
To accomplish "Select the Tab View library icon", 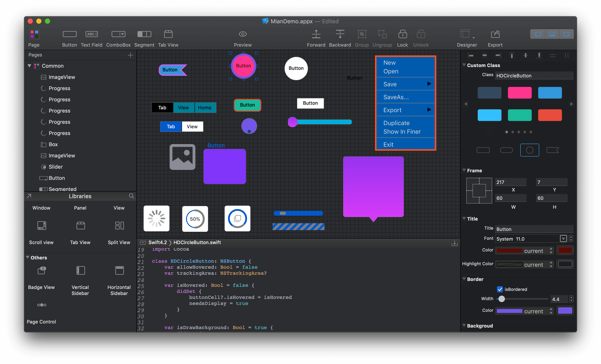I will click(x=80, y=225).
